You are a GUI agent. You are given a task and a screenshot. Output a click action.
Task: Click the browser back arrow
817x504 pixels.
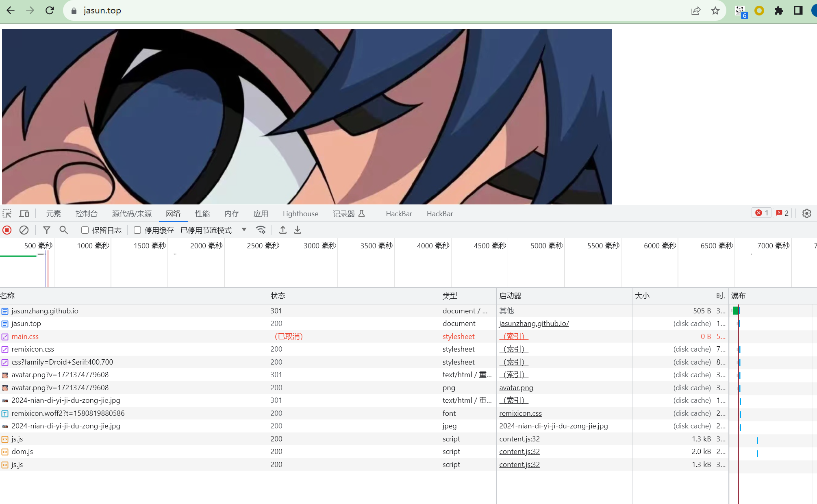11,10
